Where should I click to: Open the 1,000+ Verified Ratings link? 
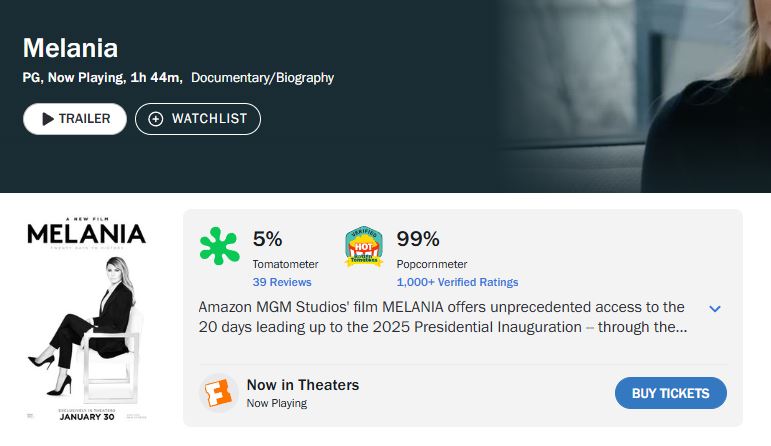(457, 282)
